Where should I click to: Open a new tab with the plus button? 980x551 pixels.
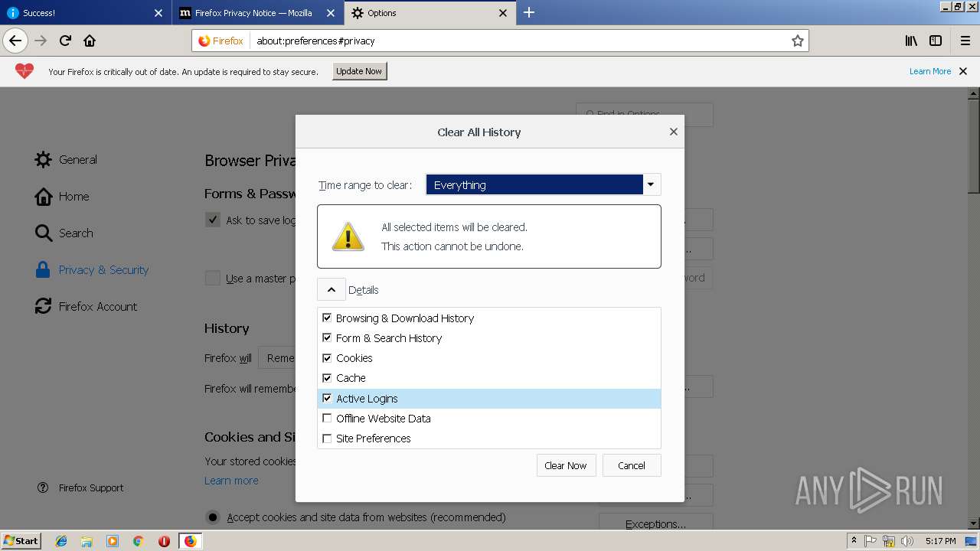point(529,12)
